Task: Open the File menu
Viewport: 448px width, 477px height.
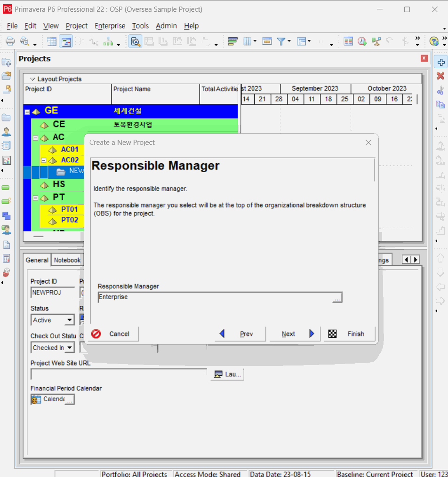Action: pos(12,26)
